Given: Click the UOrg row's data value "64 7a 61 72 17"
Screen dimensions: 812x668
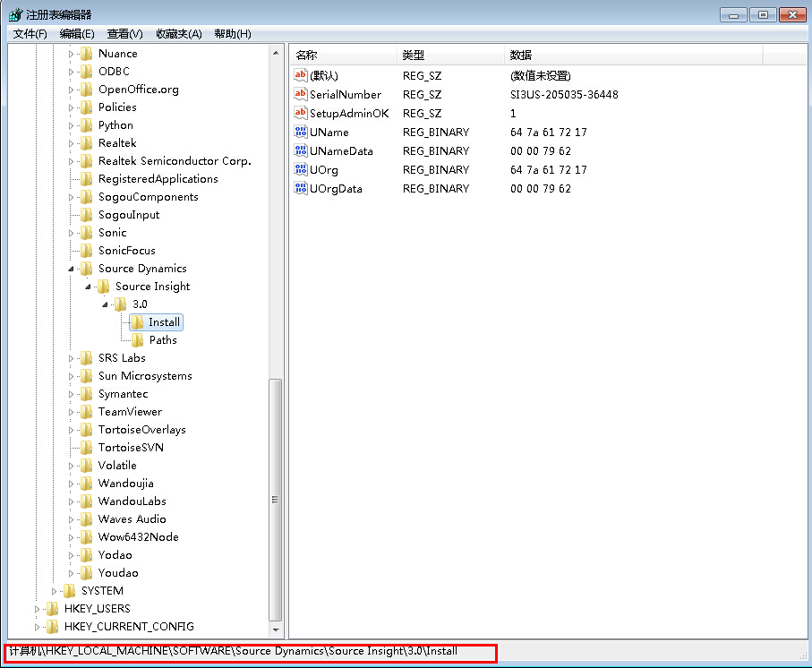Looking at the screenshot, I should pos(549,169).
